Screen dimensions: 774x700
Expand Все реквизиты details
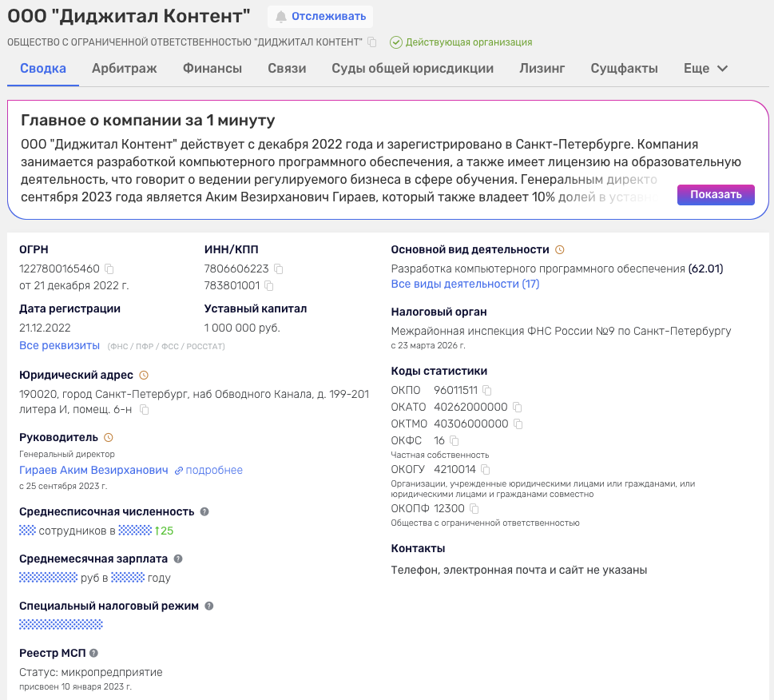59,345
